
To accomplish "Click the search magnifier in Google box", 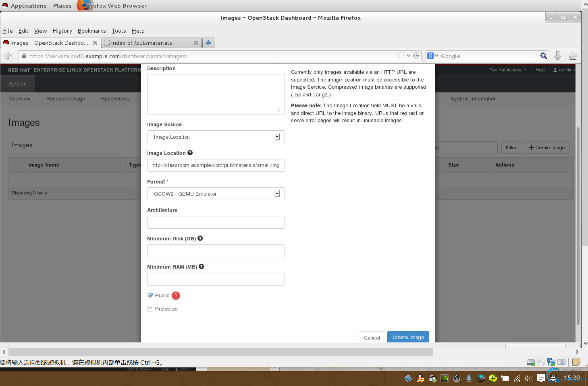I will tap(544, 56).
